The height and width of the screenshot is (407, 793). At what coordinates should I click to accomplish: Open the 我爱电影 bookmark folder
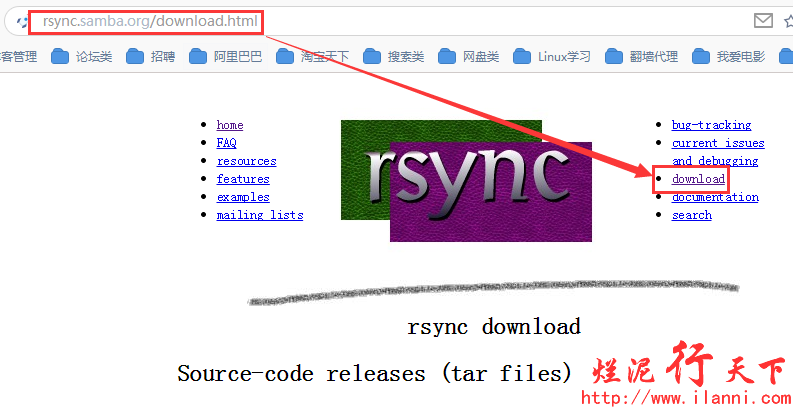[729, 57]
